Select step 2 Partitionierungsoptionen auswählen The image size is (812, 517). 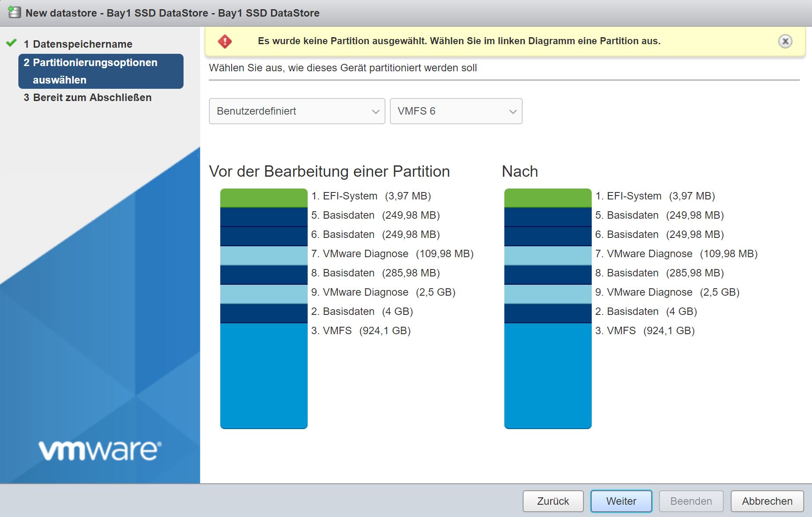click(x=101, y=71)
